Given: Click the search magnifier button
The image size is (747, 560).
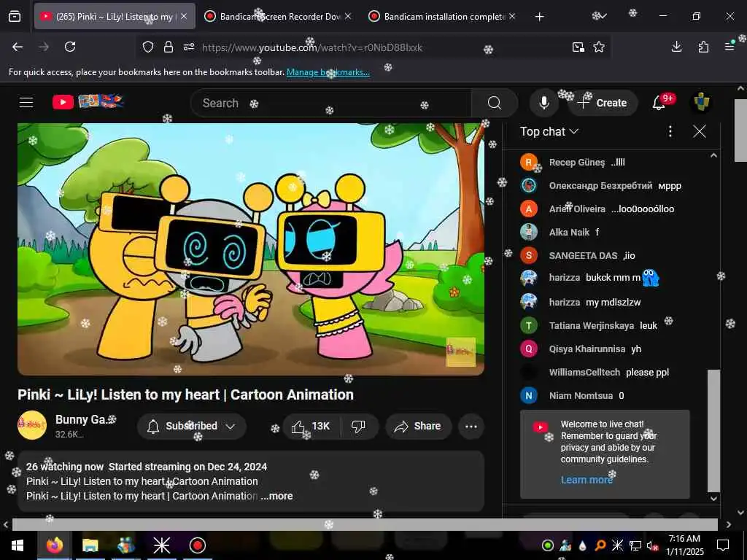Looking at the screenshot, I should pos(495,103).
